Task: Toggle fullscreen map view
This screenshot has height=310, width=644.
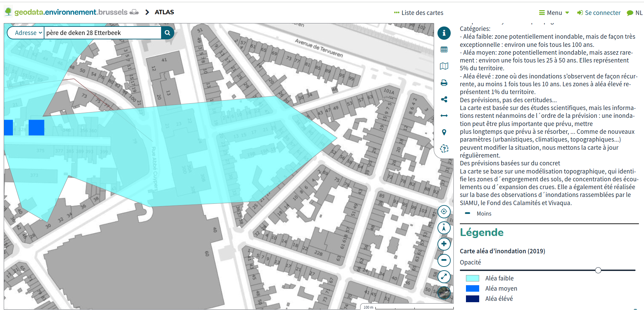Action: point(444,277)
